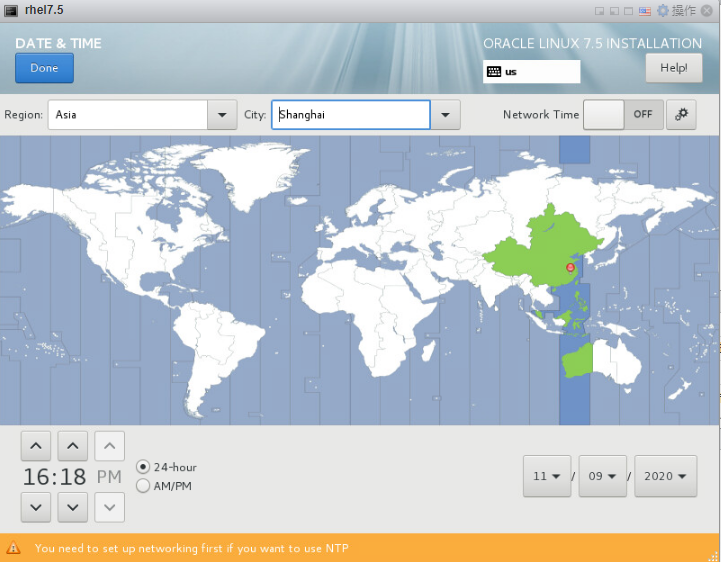721x562 pixels.
Task: Click the full-window view icon in title bar
Action: click(x=629, y=11)
